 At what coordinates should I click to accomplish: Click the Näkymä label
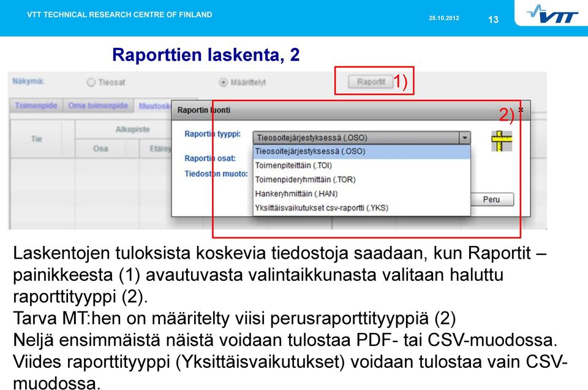click(28, 81)
